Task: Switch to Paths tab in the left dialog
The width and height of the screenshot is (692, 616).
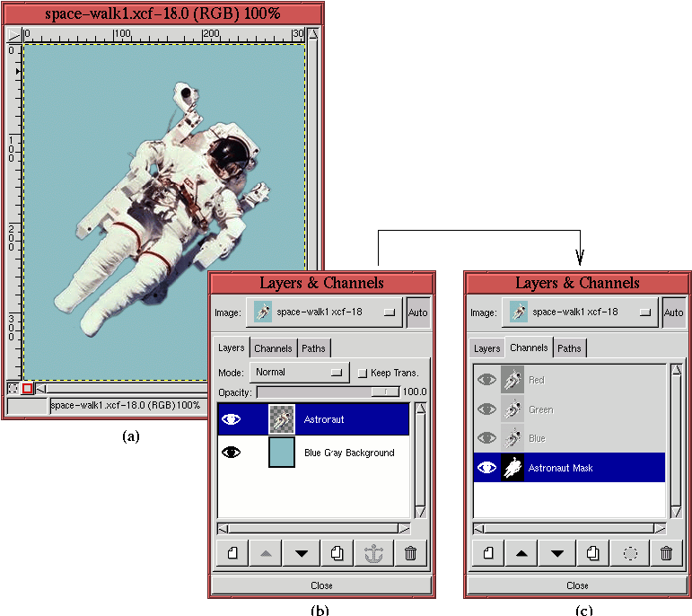Action: coord(314,348)
